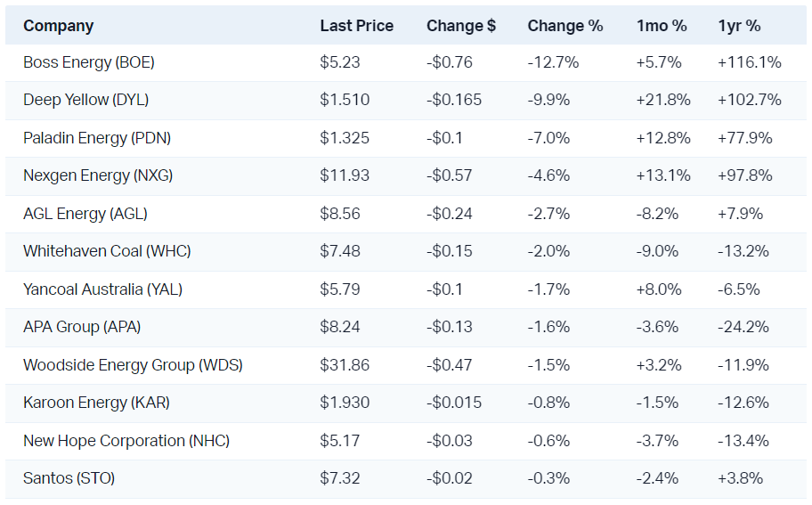Open Woodside Energy Group (WDS) details

[x=133, y=365]
